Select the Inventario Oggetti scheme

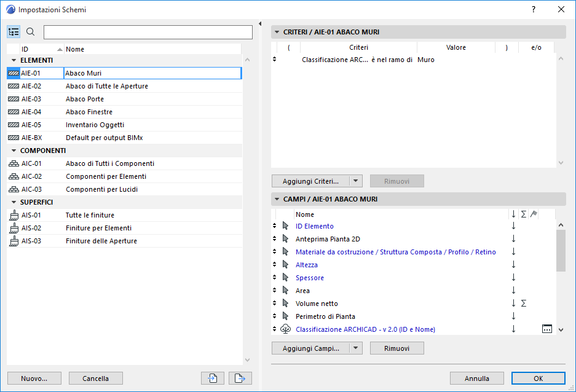tap(125, 125)
